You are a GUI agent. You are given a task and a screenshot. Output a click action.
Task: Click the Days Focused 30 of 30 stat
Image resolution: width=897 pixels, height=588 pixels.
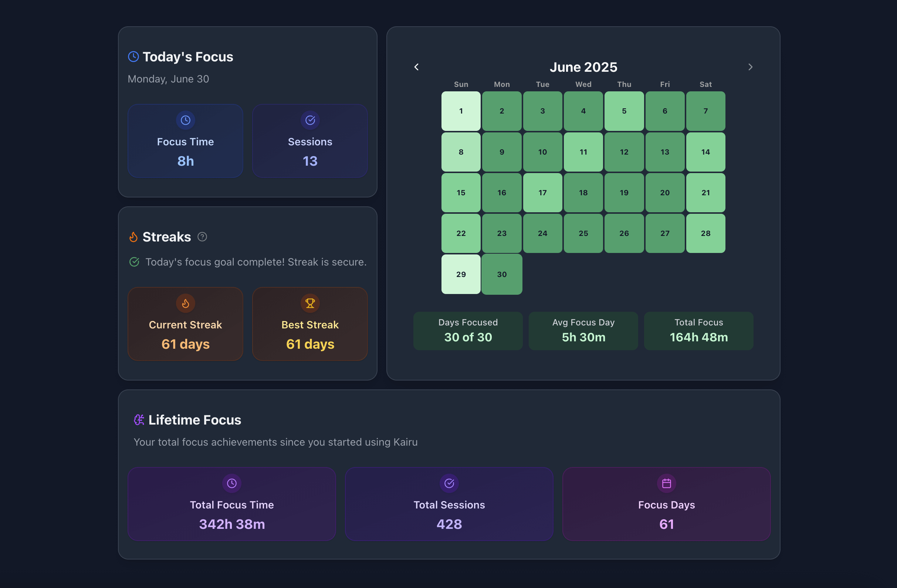point(468,331)
